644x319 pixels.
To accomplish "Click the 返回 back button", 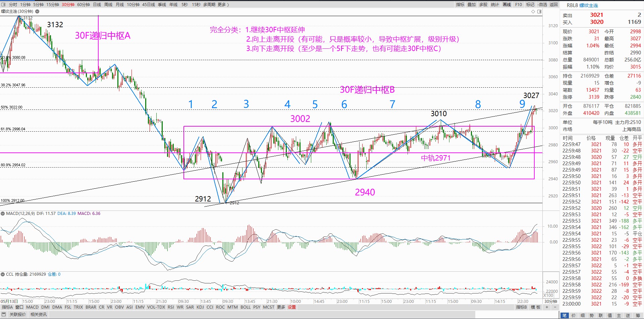I will 554,5.
